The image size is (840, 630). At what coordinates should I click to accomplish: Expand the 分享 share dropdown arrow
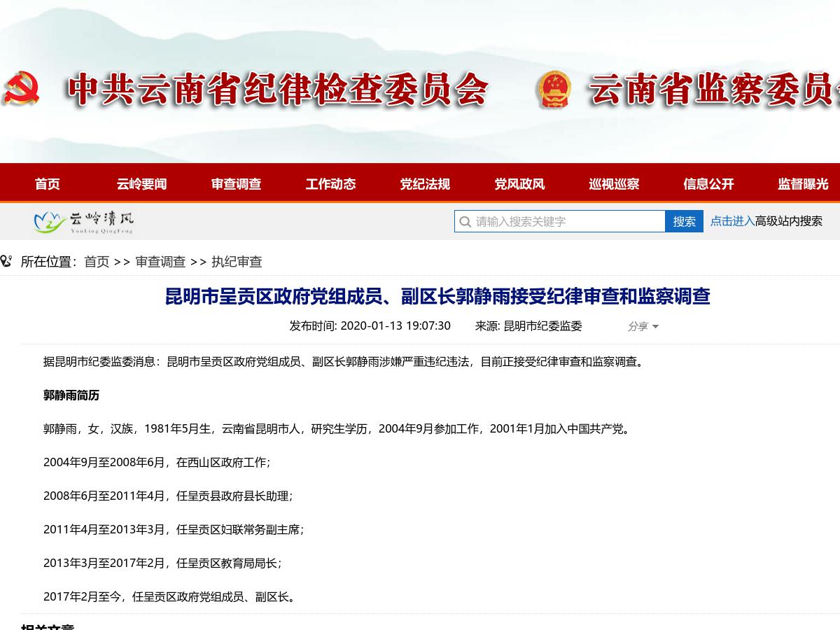click(x=655, y=327)
